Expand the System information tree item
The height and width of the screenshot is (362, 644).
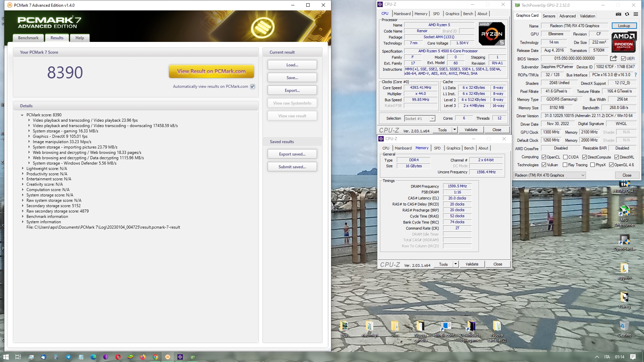click(x=23, y=222)
